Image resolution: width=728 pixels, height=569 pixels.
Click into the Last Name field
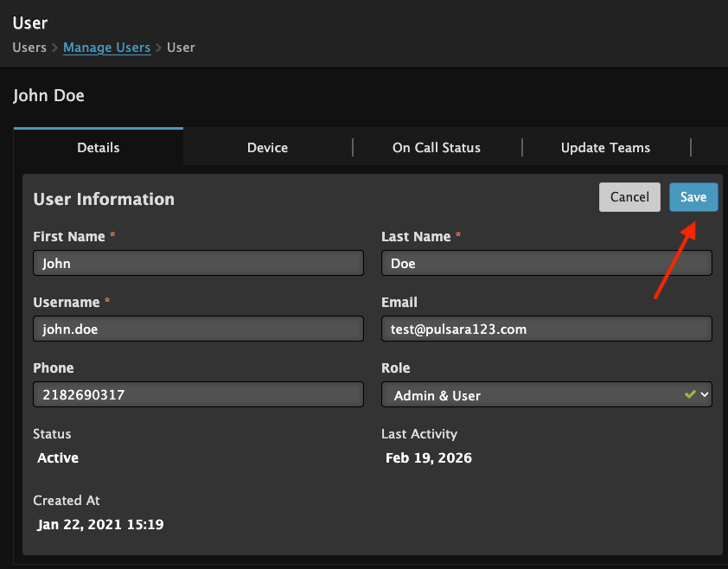pyautogui.click(x=546, y=264)
